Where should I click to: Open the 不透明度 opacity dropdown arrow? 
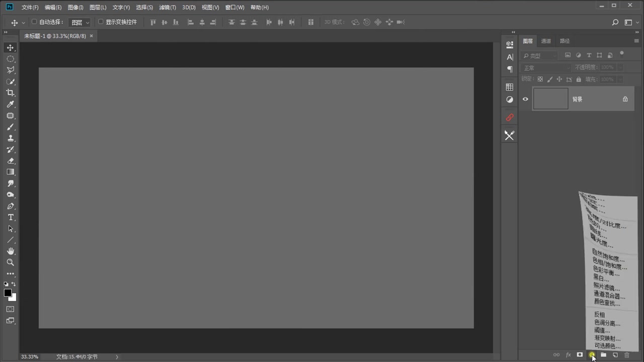620,67
